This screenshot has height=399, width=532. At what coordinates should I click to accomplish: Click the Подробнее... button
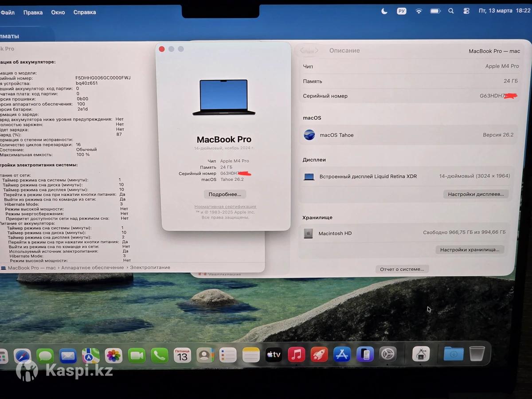coord(225,194)
